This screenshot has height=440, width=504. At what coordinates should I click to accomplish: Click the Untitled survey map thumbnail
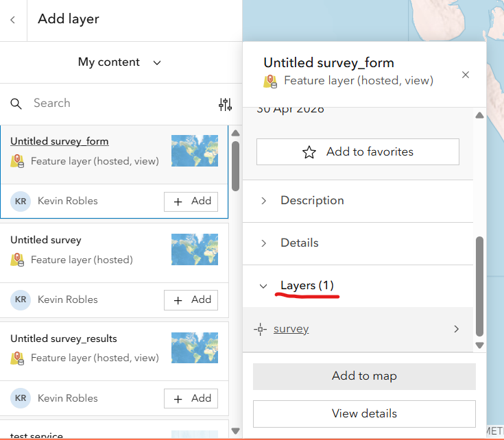(195, 249)
